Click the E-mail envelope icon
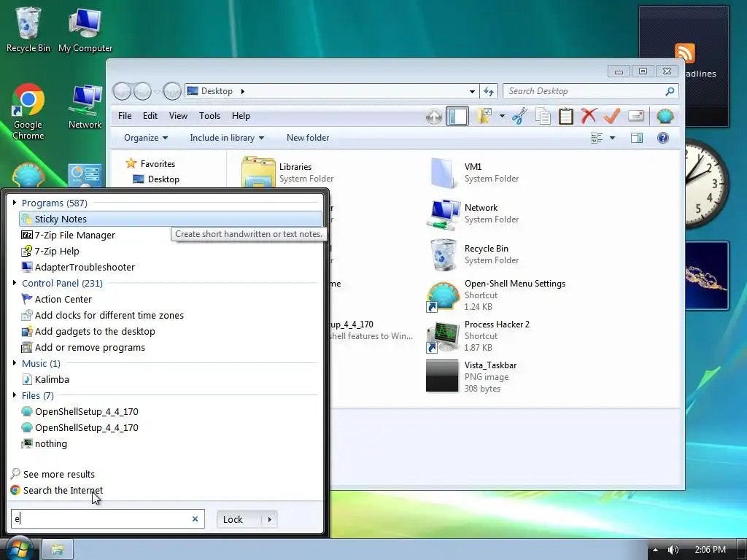 [636, 116]
